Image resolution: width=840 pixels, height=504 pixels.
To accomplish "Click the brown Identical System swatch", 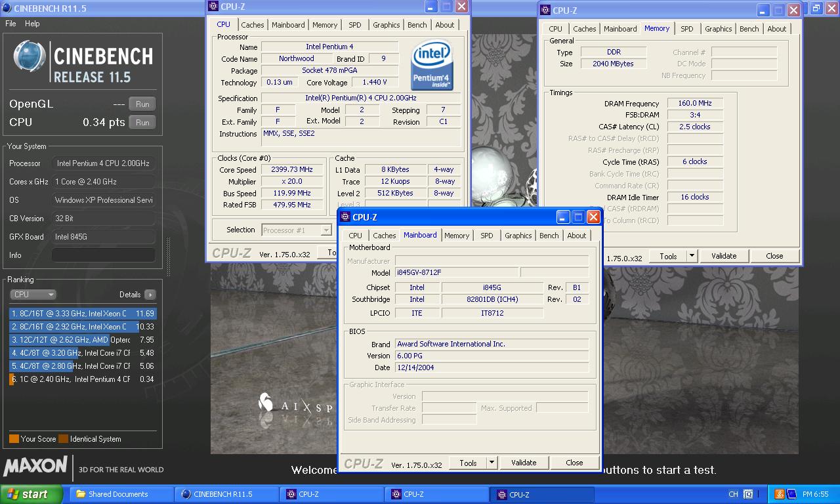I will [x=63, y=439].
